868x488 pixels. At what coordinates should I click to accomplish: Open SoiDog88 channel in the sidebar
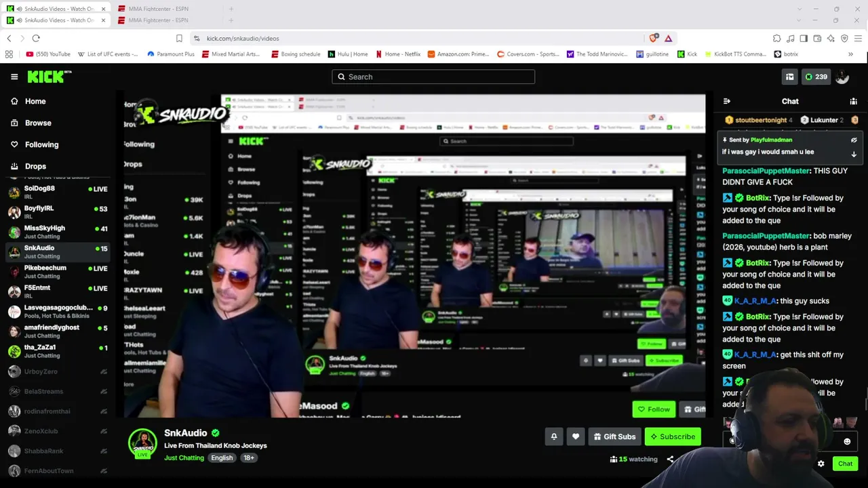coord(58,192)
